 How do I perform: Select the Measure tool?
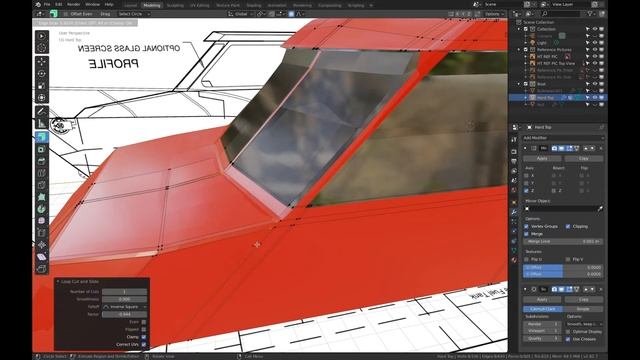[x=42, y=123]
